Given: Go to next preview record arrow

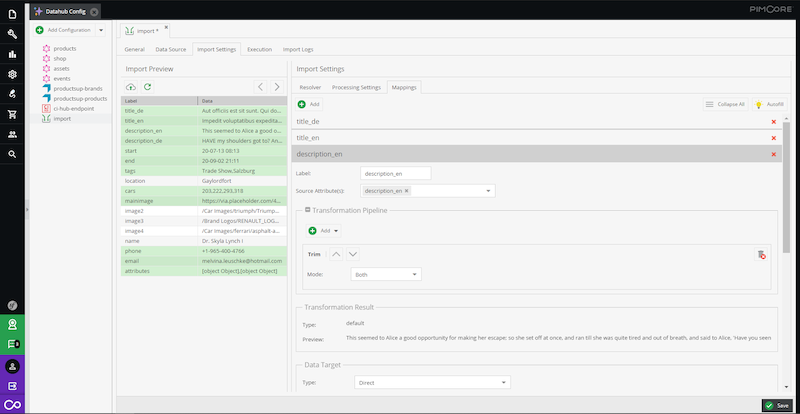Looking at the screenshot, I should click(277, 86).
